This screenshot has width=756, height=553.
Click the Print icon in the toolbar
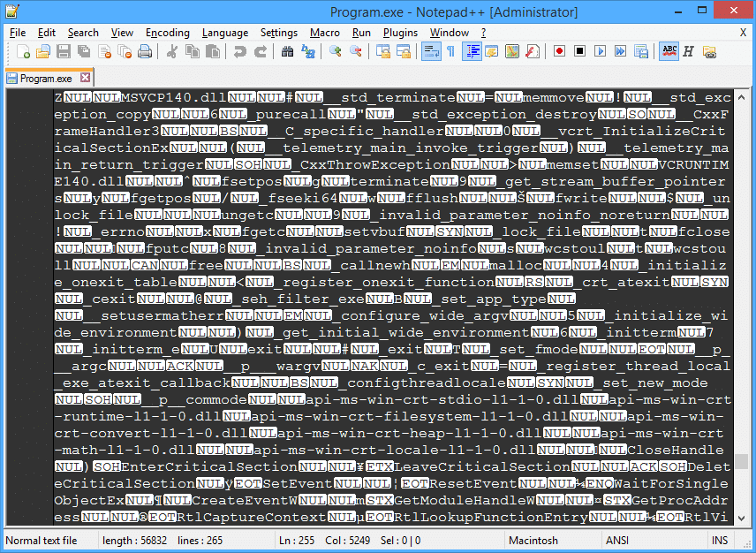(145, 51)
